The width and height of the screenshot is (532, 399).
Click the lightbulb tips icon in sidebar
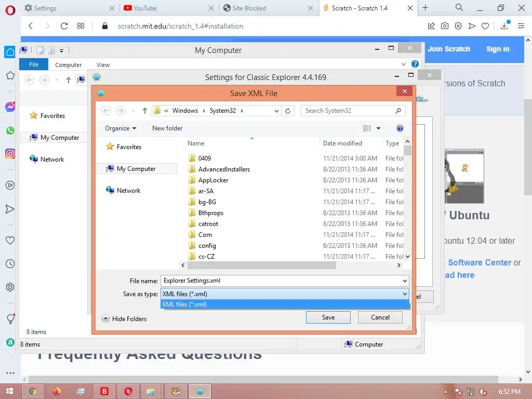click(10, 318)
